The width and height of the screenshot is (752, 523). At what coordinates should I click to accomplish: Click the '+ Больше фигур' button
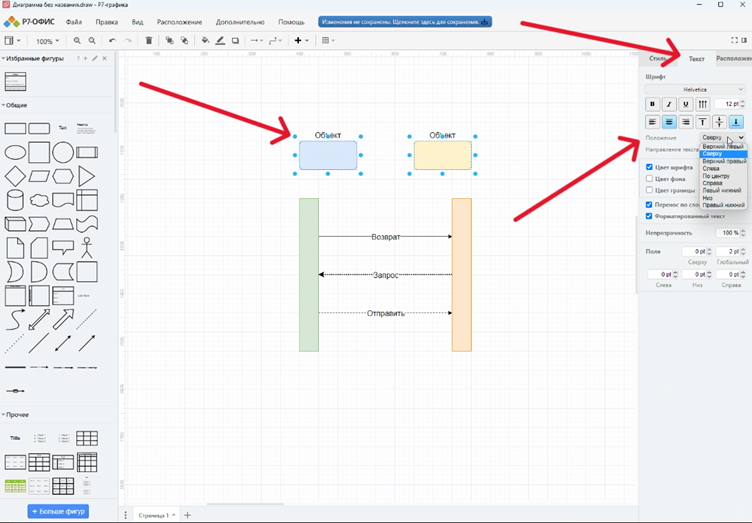tap(57, 511)
